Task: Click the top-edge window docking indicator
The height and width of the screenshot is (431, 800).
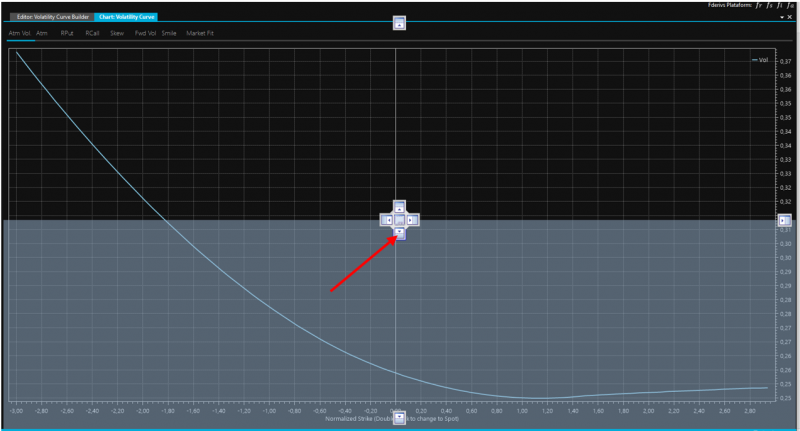Action: pyautogui.click(x=399, y=23)
